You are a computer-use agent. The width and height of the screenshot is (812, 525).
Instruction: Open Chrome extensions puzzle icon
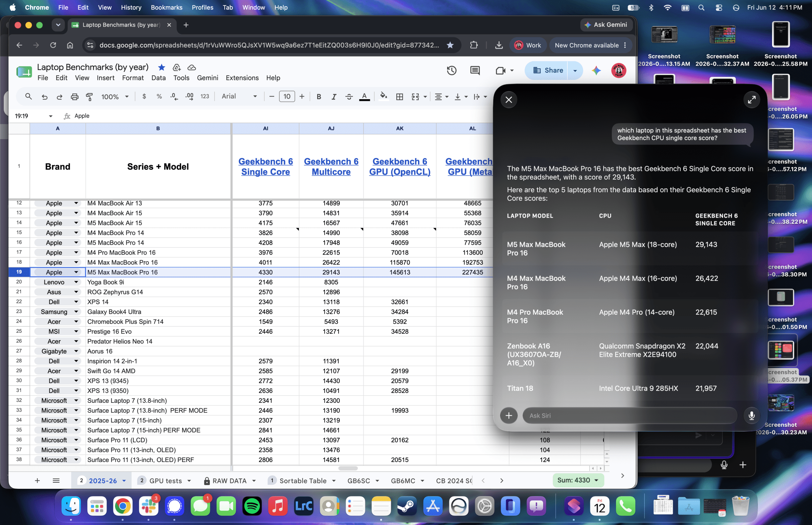(474, 45)
